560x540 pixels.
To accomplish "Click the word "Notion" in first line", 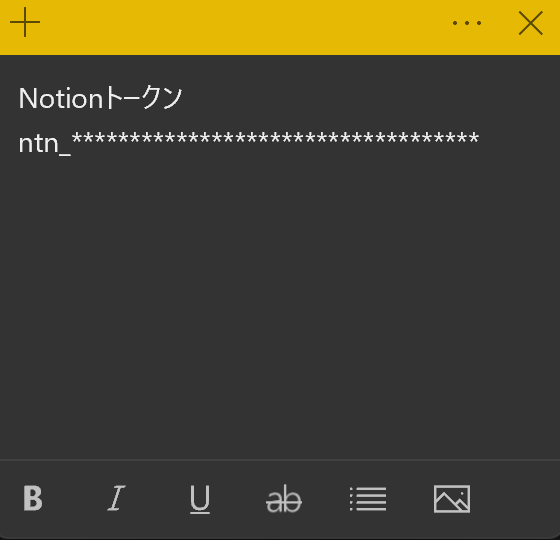I will [61, 99].
